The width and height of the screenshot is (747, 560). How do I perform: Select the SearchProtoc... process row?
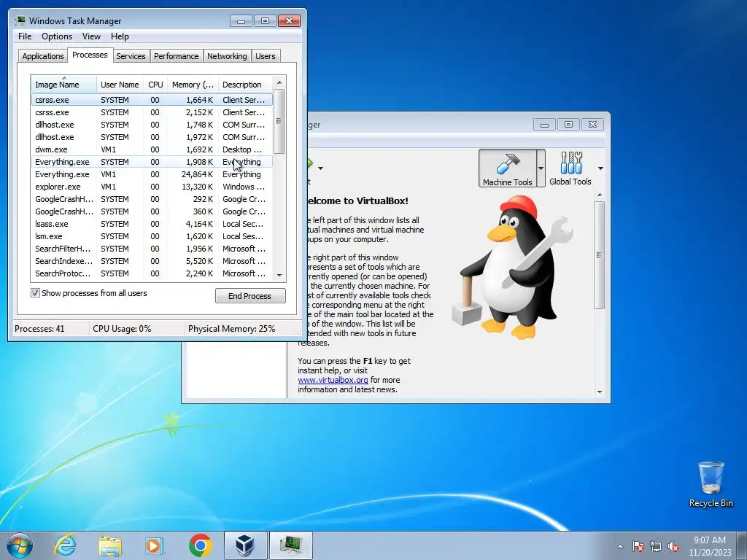pyautogui.click(x=152, y=273)
